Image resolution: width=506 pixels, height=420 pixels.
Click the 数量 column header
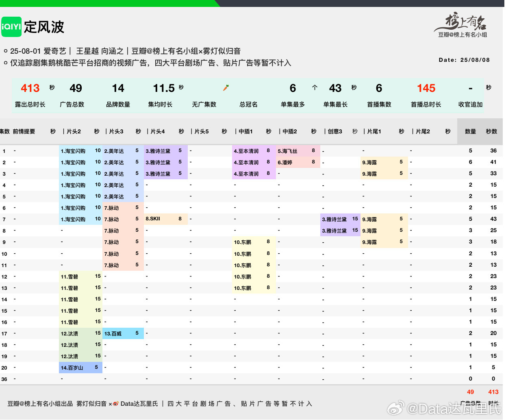pos(471,131)
